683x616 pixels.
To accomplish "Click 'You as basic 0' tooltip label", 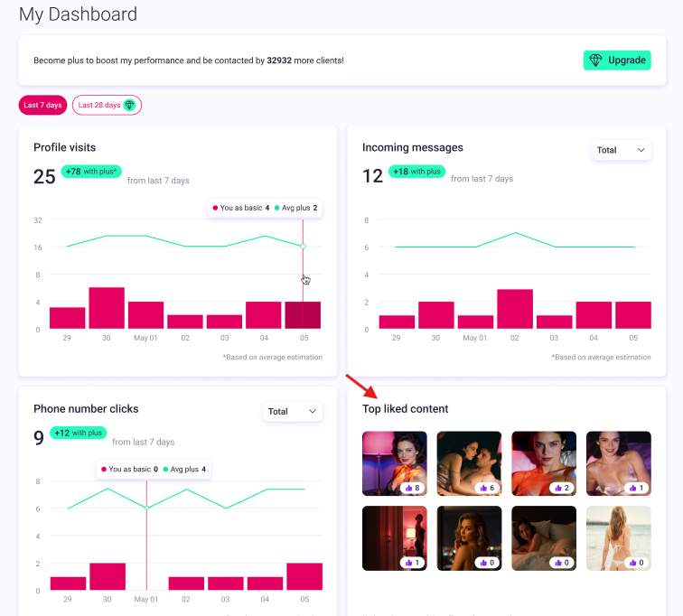I will 129,470.
